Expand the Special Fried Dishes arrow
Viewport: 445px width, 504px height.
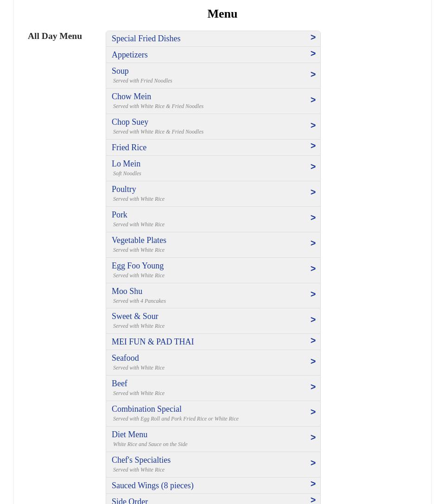(313, 38)
